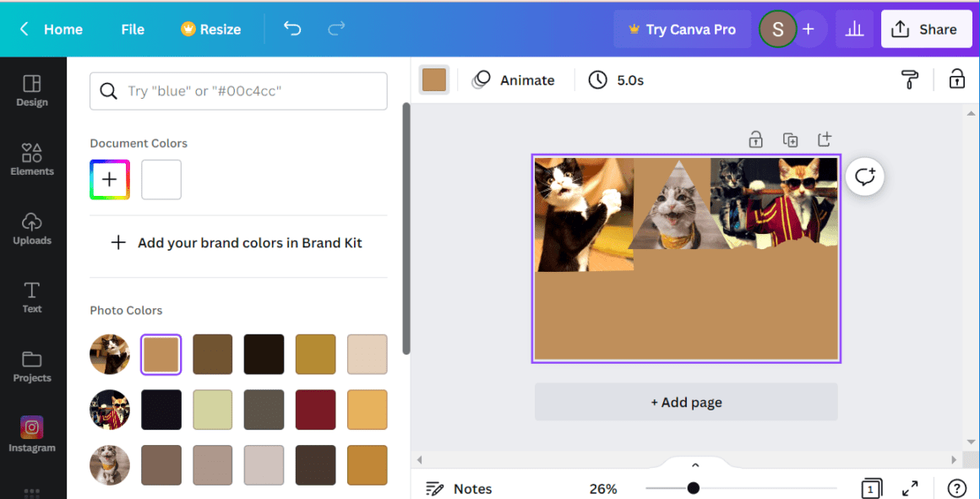Image resolution: width=980 pixels, height=499 pixels.
Task: Switch to the Projects panel
Action: pos(32,367)
